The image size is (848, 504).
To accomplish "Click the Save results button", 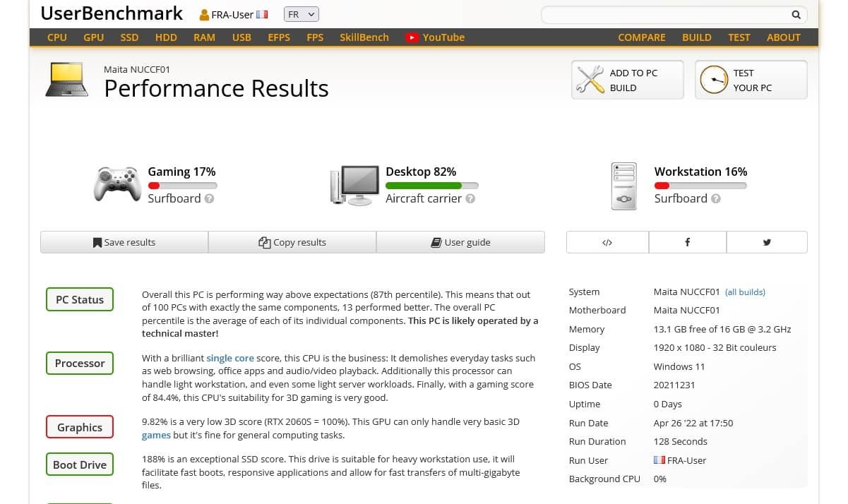I will click(x=124, y=242).
